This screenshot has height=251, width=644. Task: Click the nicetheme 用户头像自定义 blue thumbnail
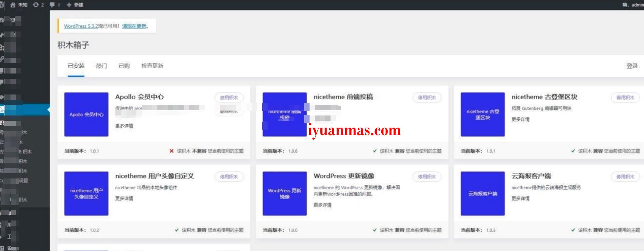click(x=86, y=193)
